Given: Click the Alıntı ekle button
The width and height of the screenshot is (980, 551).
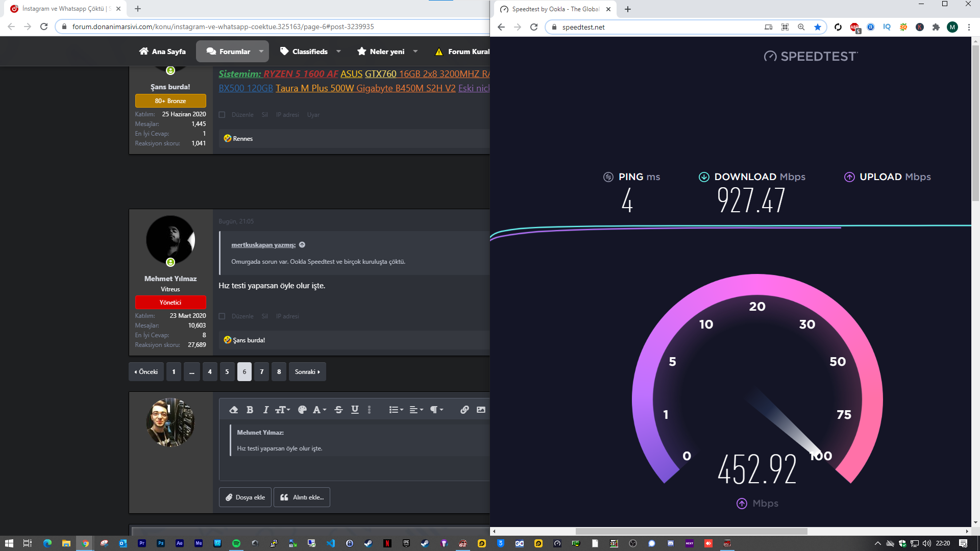Looking at the screenshot, I should pos(302,497).
